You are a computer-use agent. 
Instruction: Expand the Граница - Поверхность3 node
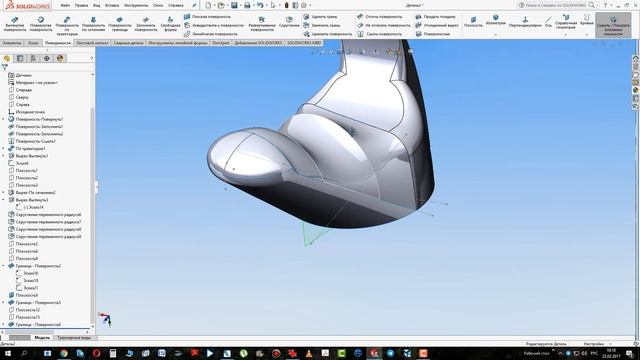(x=4, y=302)
